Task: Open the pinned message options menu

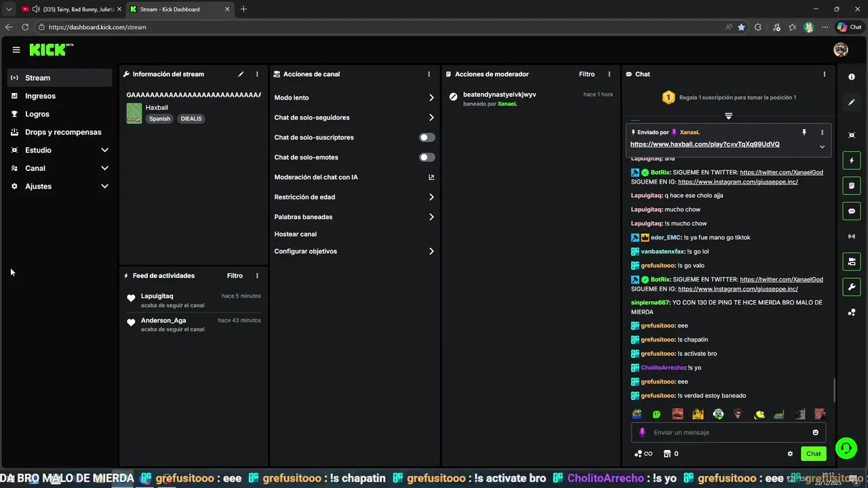Action: tap(822, 133)
